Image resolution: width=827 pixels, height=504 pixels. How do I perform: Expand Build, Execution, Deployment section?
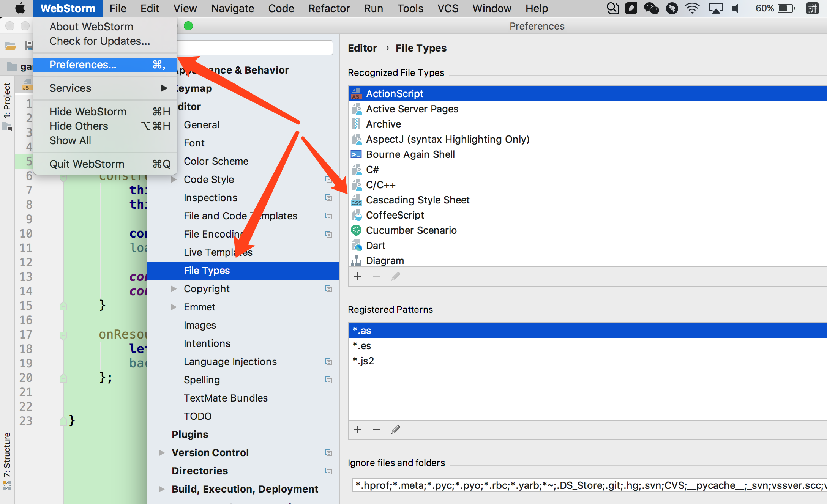pos(162,489)
